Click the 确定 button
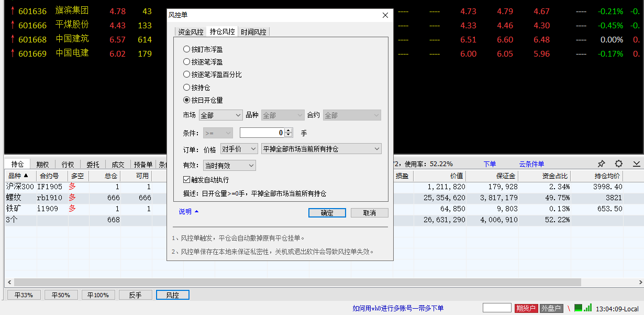The width and height of the screenshot is (644, 315). click(327, 213)
